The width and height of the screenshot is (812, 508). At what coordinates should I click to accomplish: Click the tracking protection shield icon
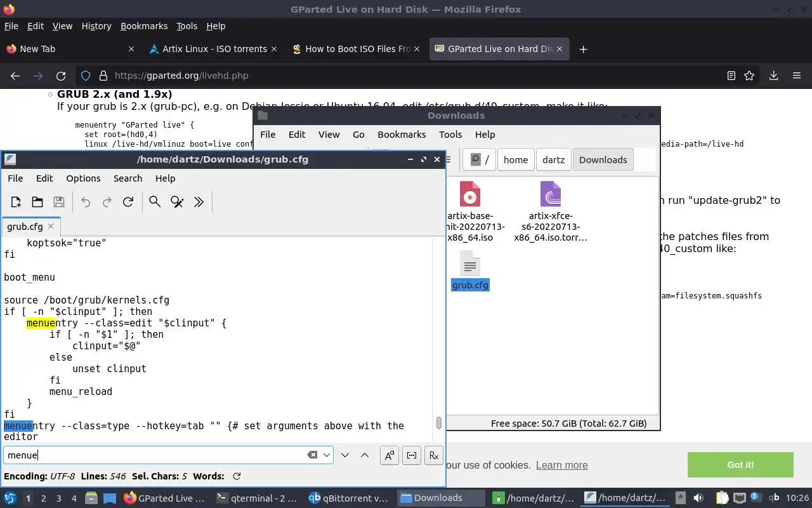tap(86, 76)
